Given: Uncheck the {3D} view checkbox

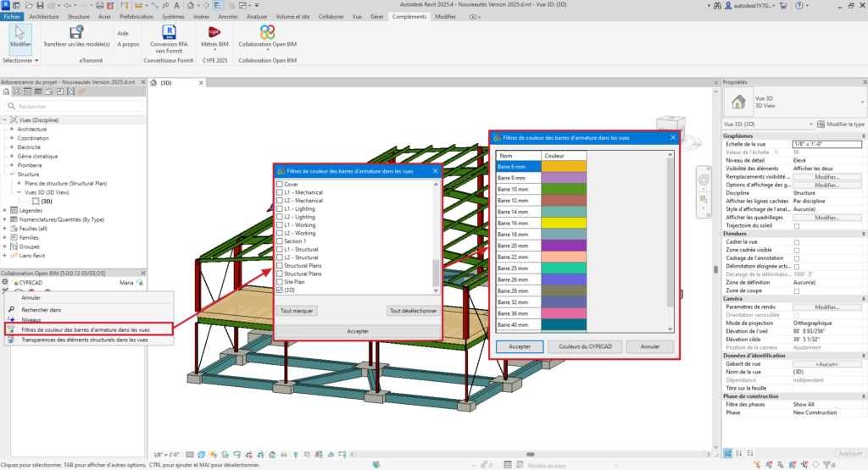Looking at the screenshot, I should (x=280, y=290).
